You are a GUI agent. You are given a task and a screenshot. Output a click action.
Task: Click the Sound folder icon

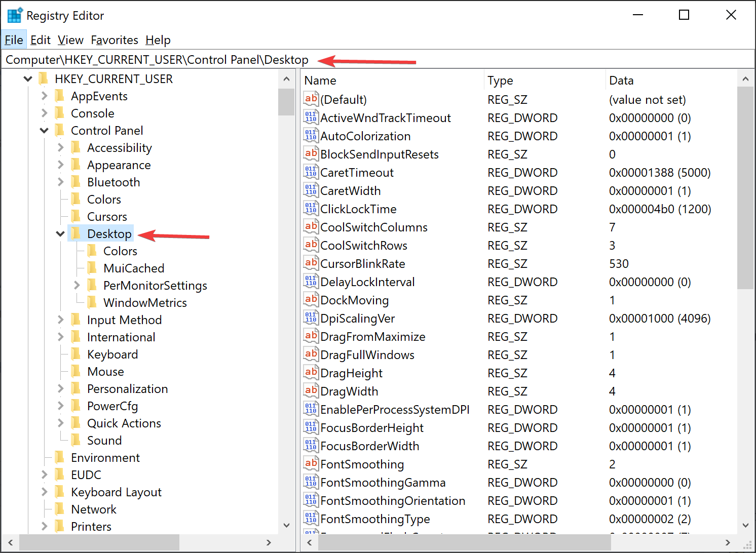[x=75, y=440]
